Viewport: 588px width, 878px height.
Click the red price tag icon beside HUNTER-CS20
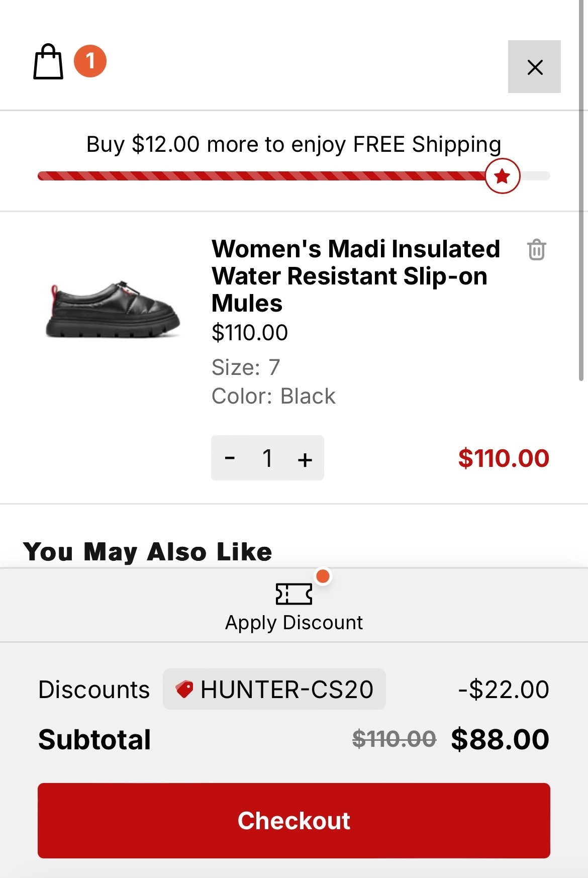click(185, 689)
